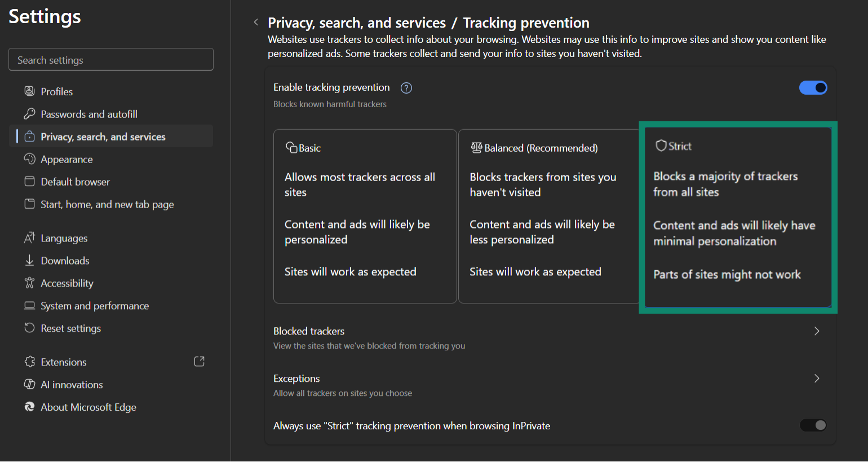Click the Search settings input field
Viewport: 868px width, 462px height.
[111, 60]
